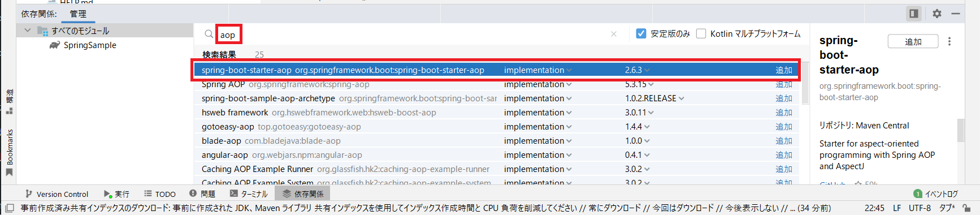Image resolution: width=980 pixels, height=215 pixels.
Task: Select SpringSample module
Action: click(x=90, y=45)
